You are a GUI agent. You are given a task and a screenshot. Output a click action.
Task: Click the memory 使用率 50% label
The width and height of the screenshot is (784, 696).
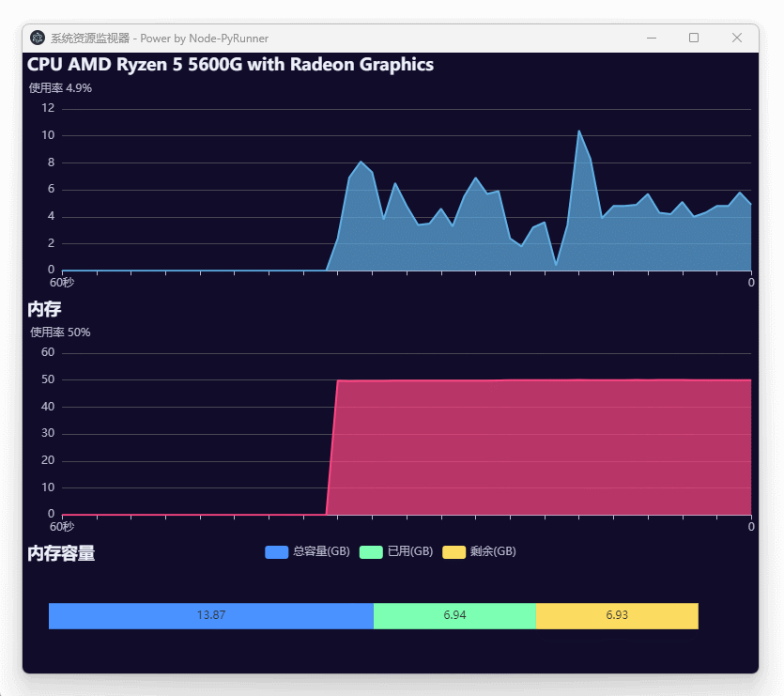pos(60,333)
